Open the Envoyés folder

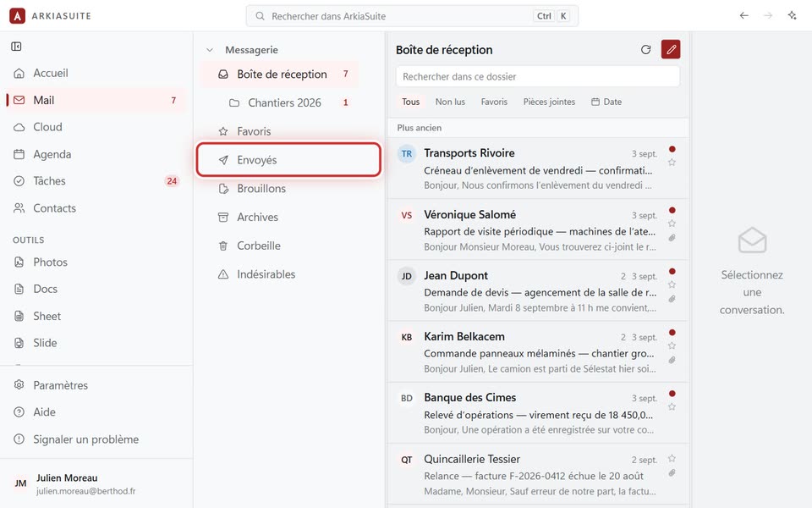(289, 160)
